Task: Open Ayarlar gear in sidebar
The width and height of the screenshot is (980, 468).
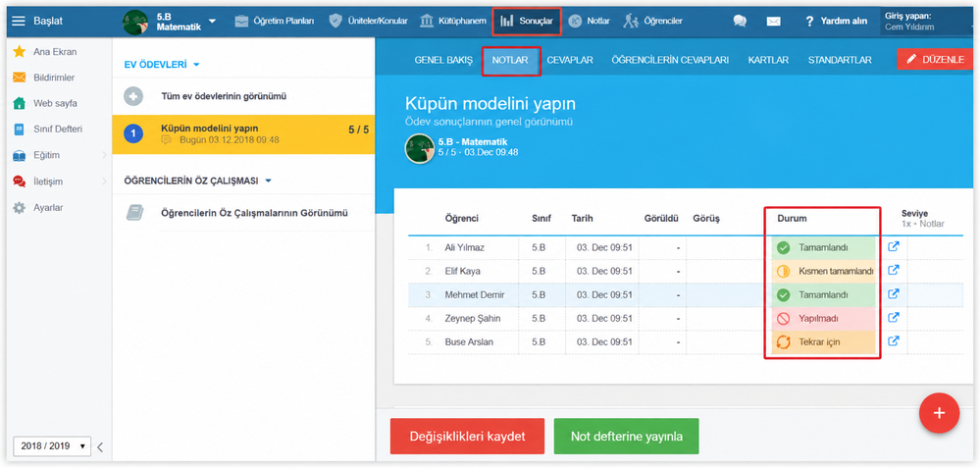Action: 20,207
